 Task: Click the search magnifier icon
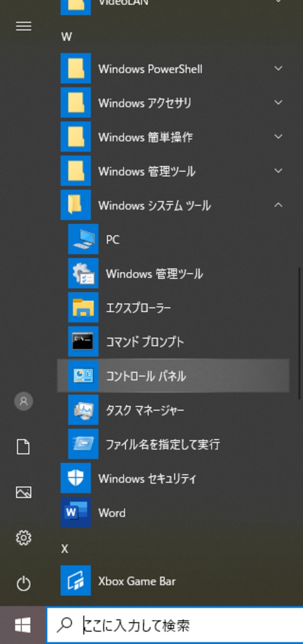(x=64, y=625)
